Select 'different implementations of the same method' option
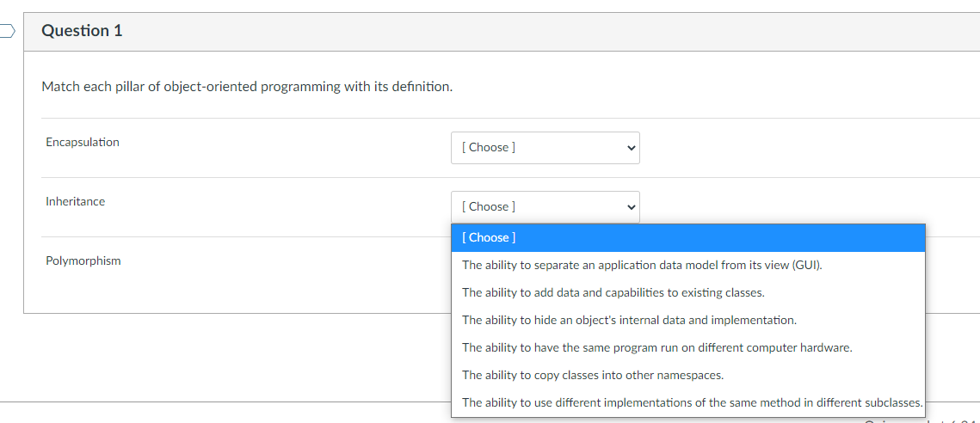The image size is (980, 423). pyautogui.click(x=692, y=402)
